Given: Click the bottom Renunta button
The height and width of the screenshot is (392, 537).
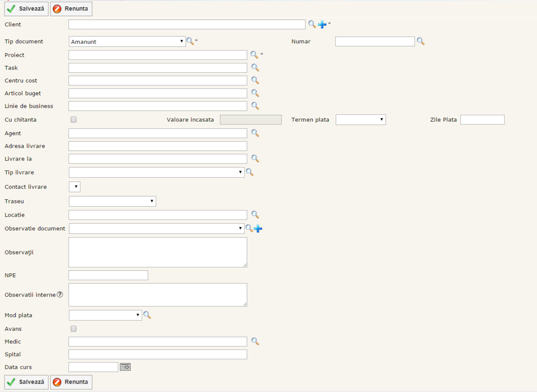Looking at the screenshot, I should [x=71, y=382].
